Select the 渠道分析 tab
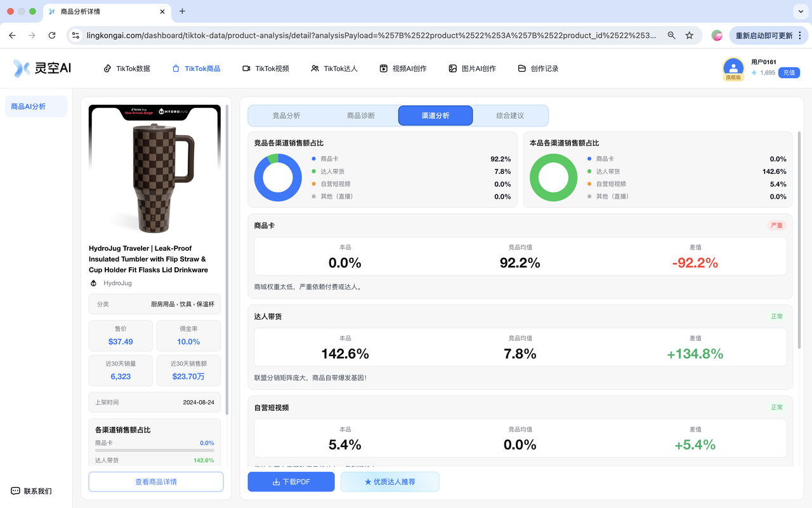Viewport: 812px width, 508px height. pos(435,116)
